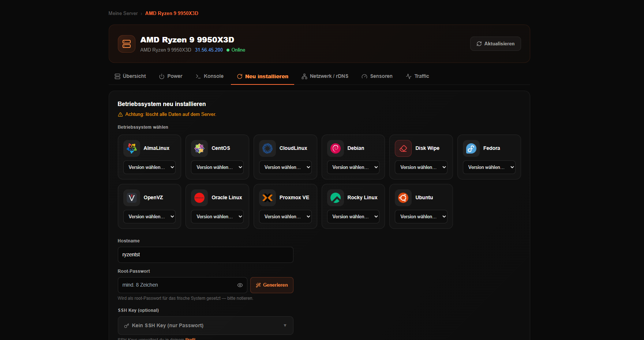Click the warning triangle icon next to Achtung
This screenshot has height=340, width=644.
point(120,114)
